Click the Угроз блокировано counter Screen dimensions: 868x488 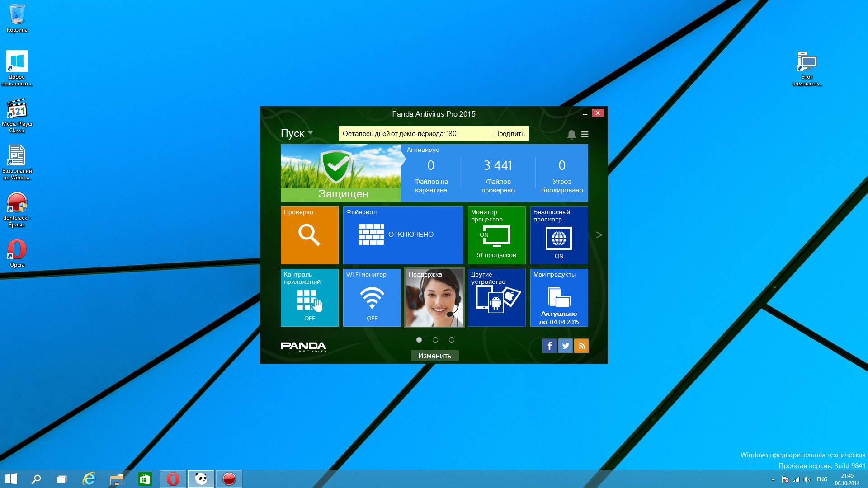pos(562,176)
